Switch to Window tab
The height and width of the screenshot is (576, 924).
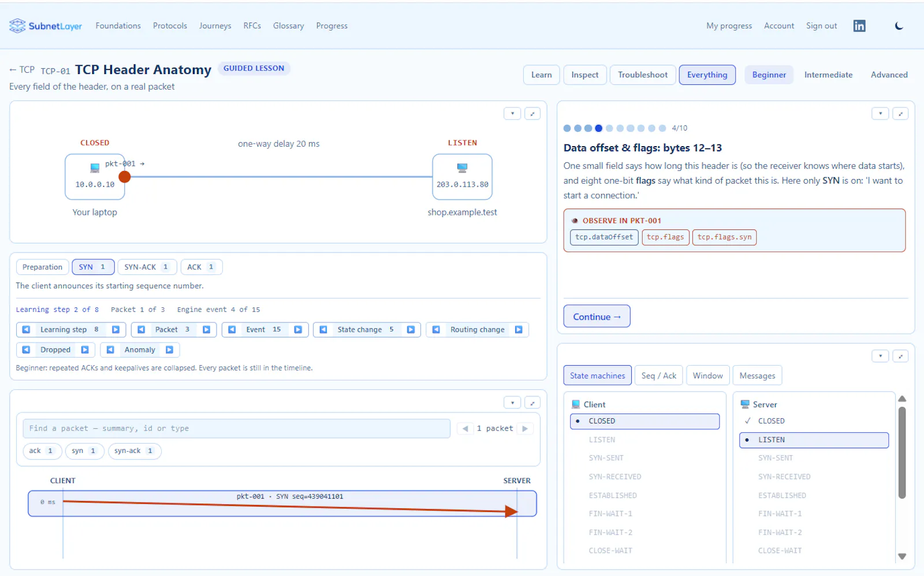708,376
